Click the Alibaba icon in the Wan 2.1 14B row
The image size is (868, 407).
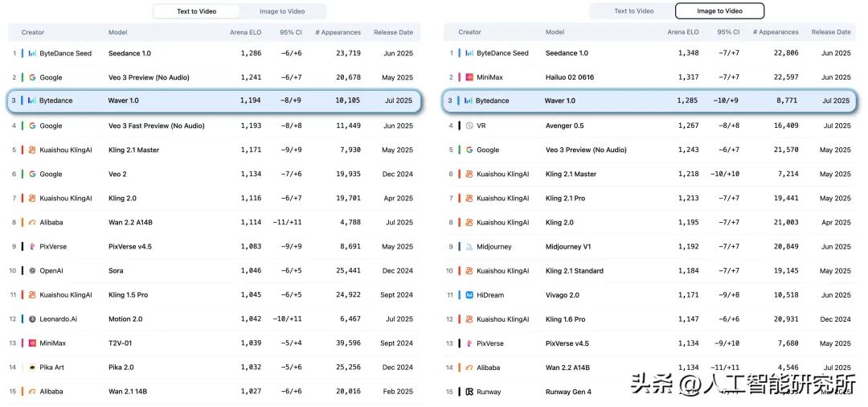(x=32, y=392)
